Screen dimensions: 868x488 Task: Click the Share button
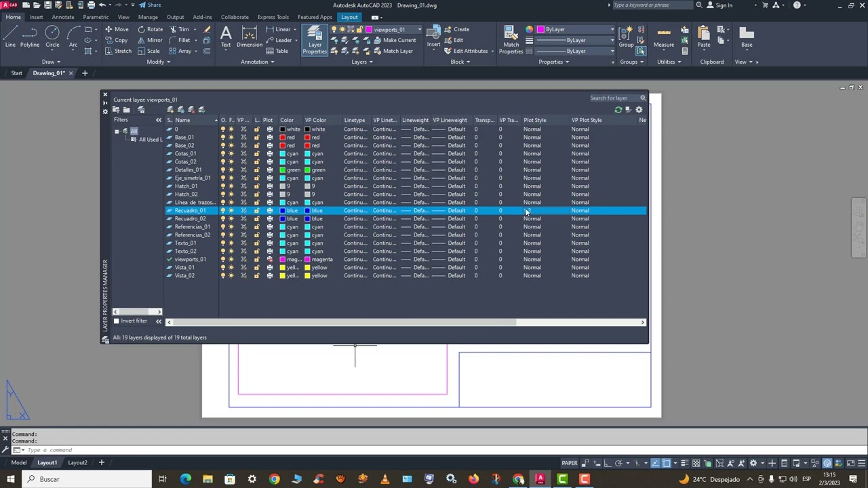pos(150,5)
